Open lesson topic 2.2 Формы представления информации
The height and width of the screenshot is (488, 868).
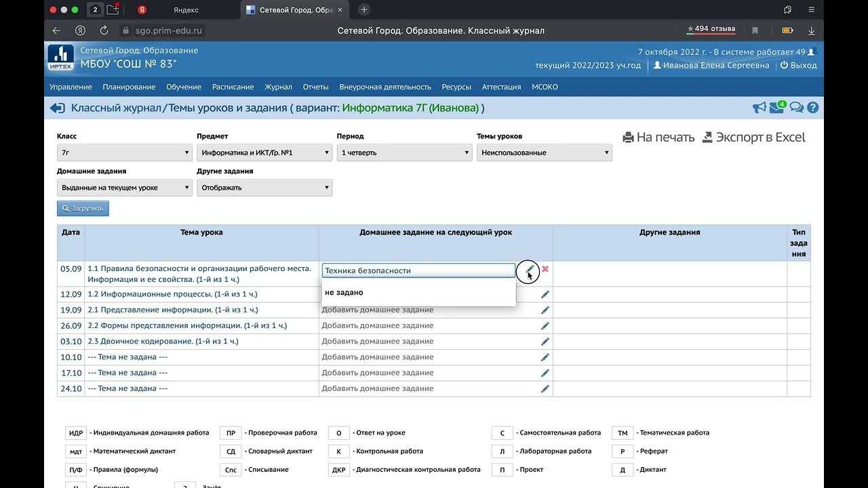(x=187, y=325)
